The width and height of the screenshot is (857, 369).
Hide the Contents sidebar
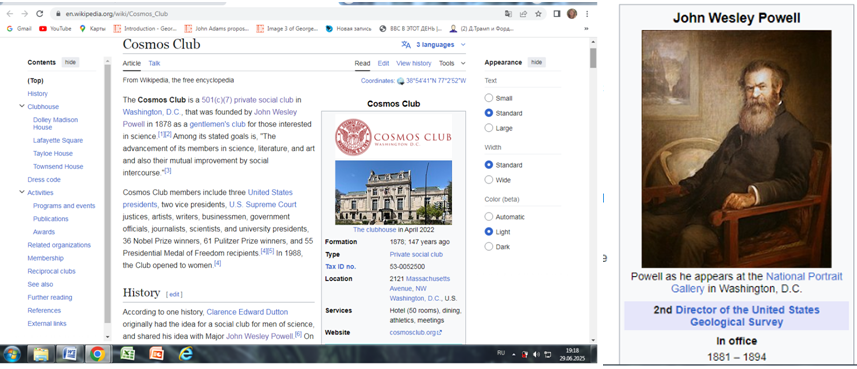[x=71, y=62]
